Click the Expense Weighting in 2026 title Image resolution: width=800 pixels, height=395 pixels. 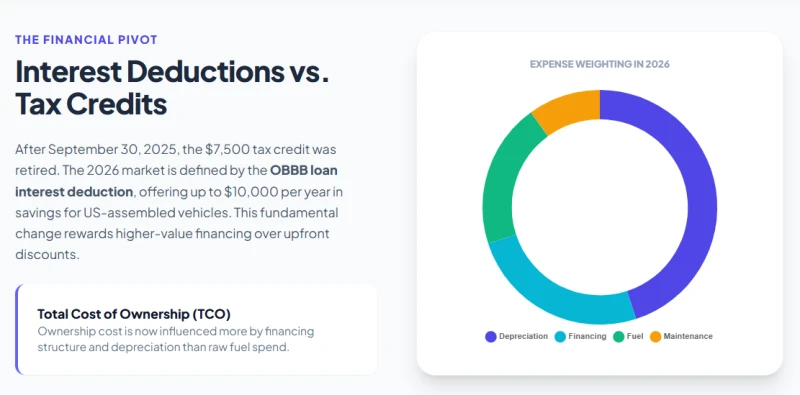point(599,64)
